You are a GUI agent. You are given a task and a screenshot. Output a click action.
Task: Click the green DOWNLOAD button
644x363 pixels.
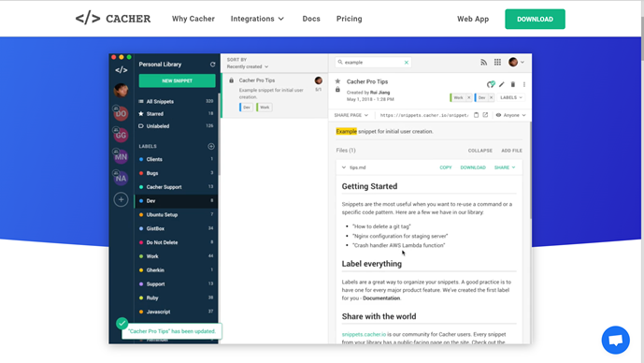[x=535, y=19]
